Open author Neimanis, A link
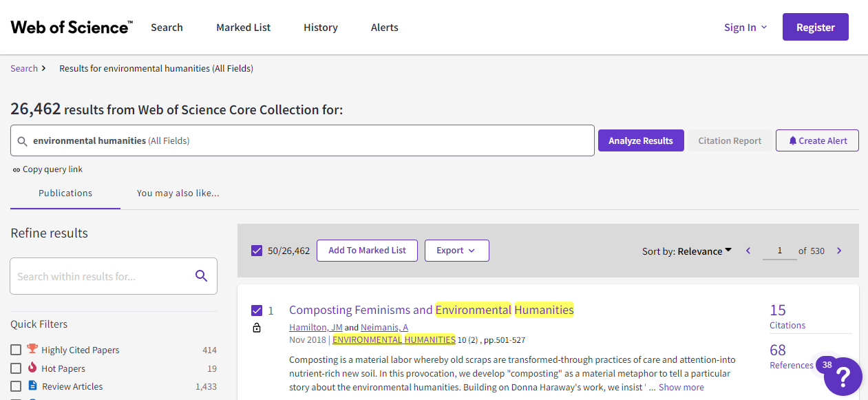This screenshot has height=400, width=868. coord(385,328)
